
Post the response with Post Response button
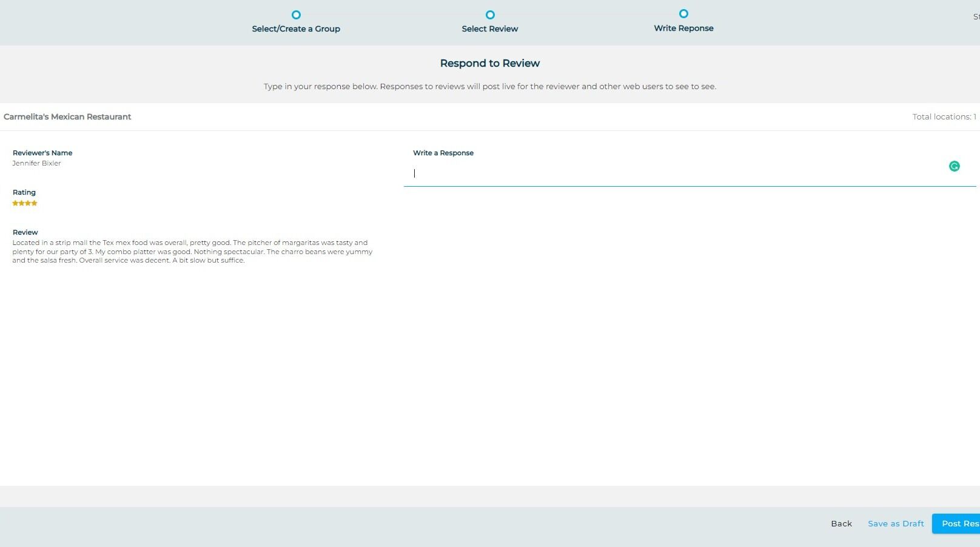coord(956,523)
